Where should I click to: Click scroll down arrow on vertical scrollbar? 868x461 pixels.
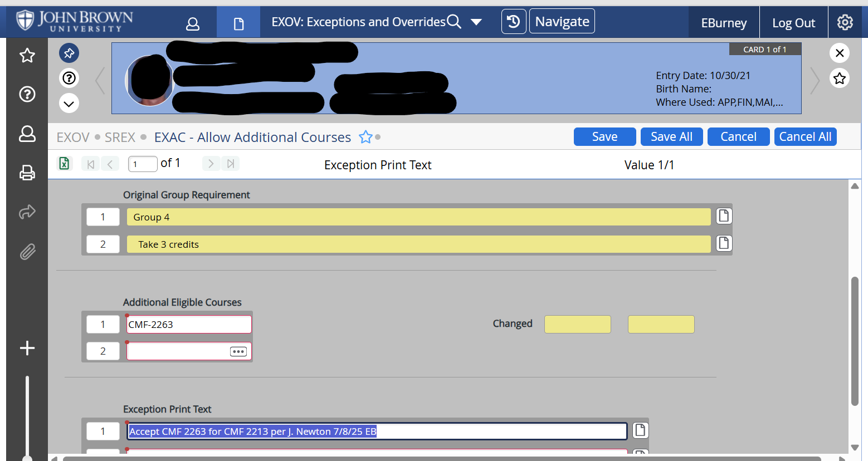pyautogui.click(x=855, y=448)
